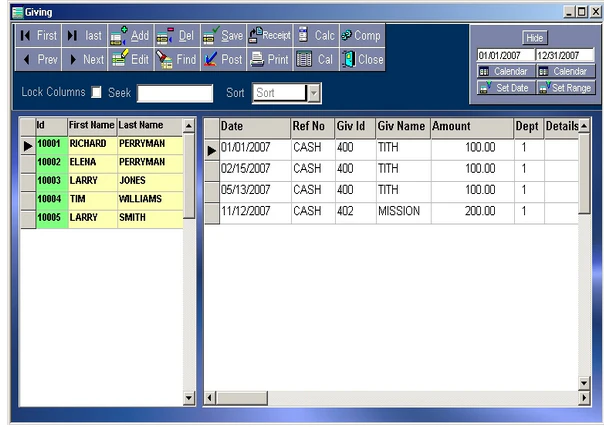Screen dimensions: 604x427
Task: Toggle the Lock Columns checkbox
Action: [x=96, y=92]
